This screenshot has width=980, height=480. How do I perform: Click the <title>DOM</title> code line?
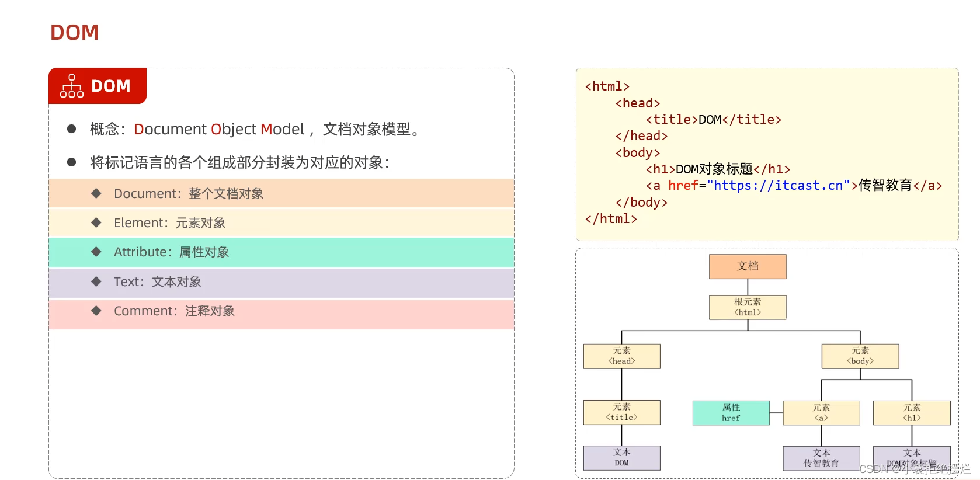pyautogui.click(x=713, y=120)
